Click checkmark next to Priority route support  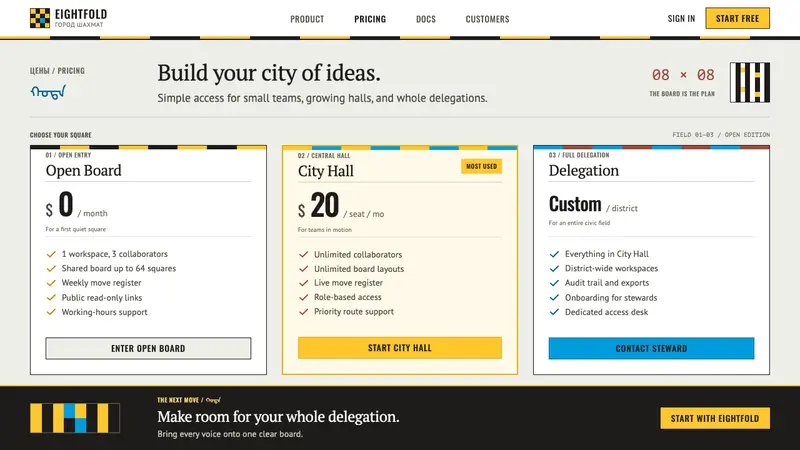coord(304,311)
